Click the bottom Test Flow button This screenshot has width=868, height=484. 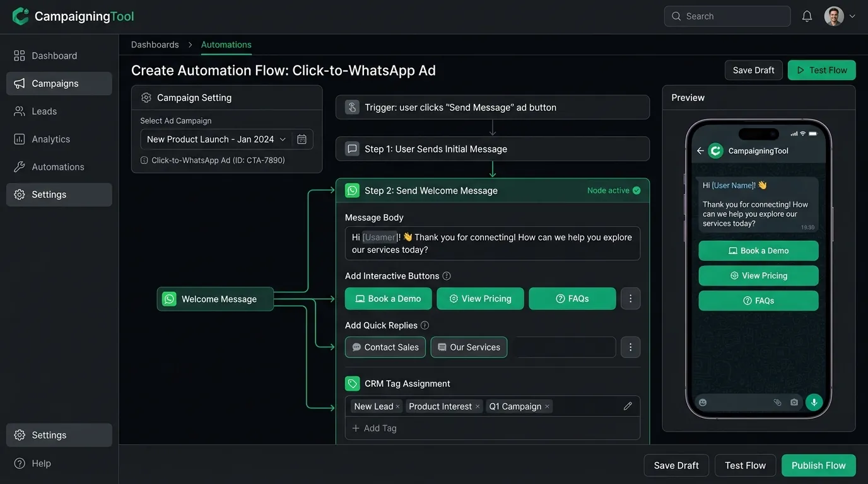pyautogui.click(x=745, y=466)
